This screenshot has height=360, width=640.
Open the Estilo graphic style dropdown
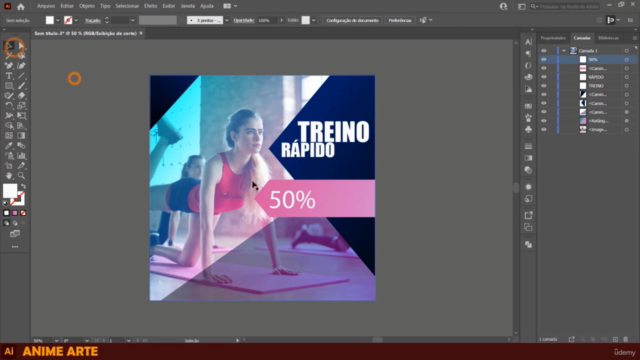[313, 20]
